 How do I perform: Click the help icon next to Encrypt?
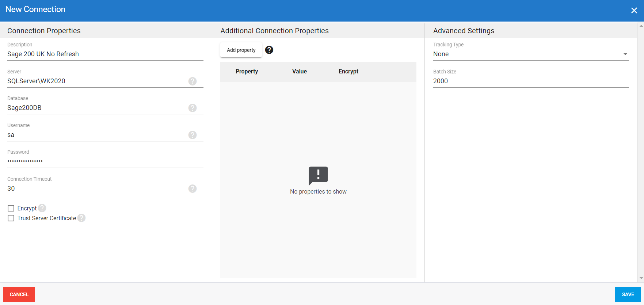(42, 208)
